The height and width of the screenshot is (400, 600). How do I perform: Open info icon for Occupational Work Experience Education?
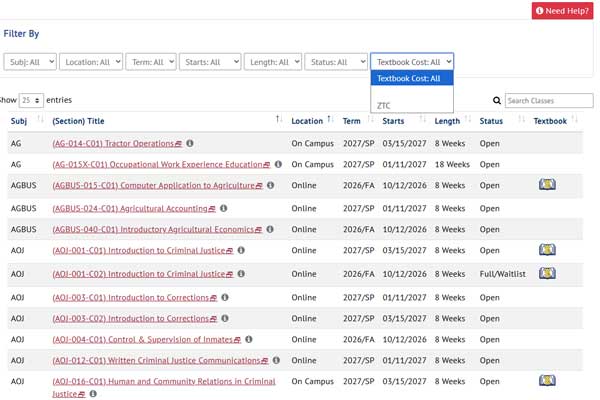coord(278,164)
